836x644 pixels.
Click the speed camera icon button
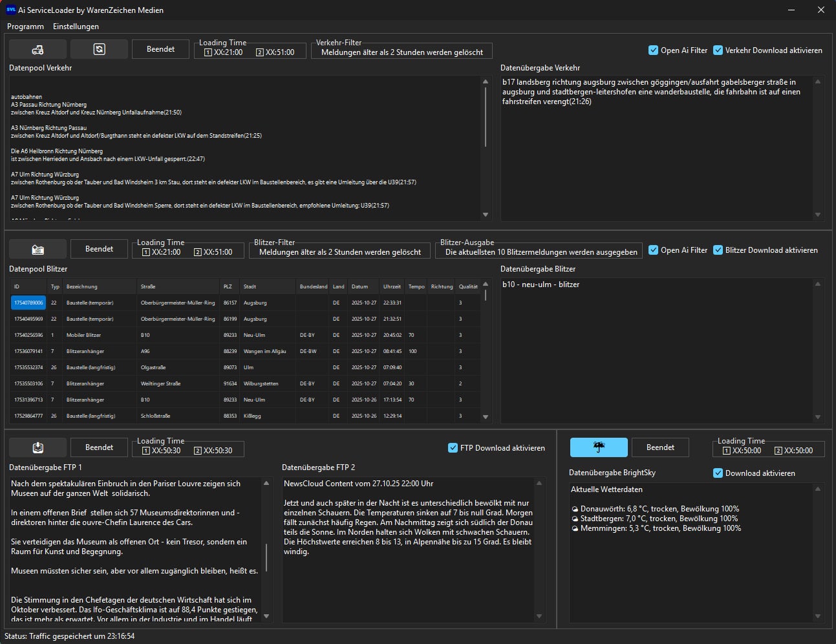(38, 250)
